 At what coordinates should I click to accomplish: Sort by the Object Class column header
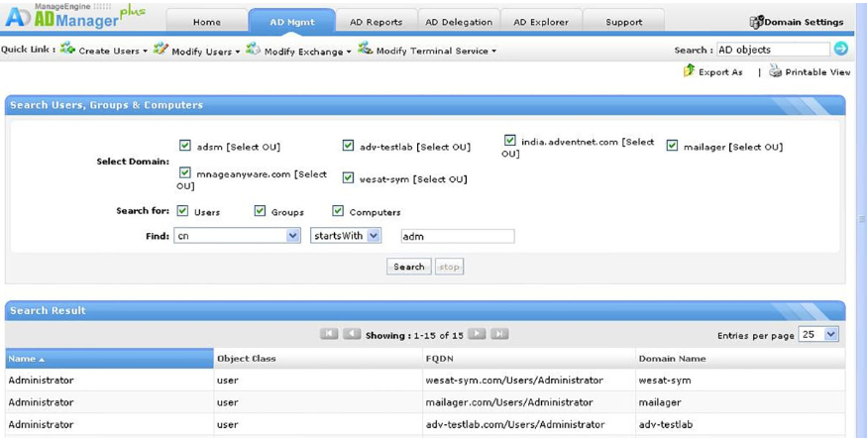(318, 359)
